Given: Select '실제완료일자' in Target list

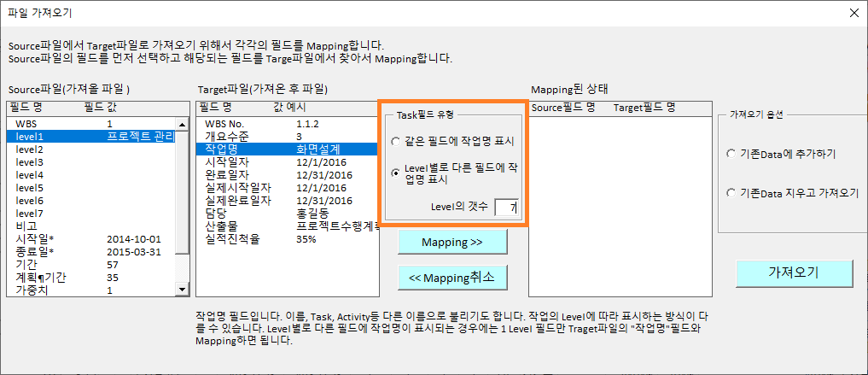Looking at the screenshot, I should click(288, 200).
